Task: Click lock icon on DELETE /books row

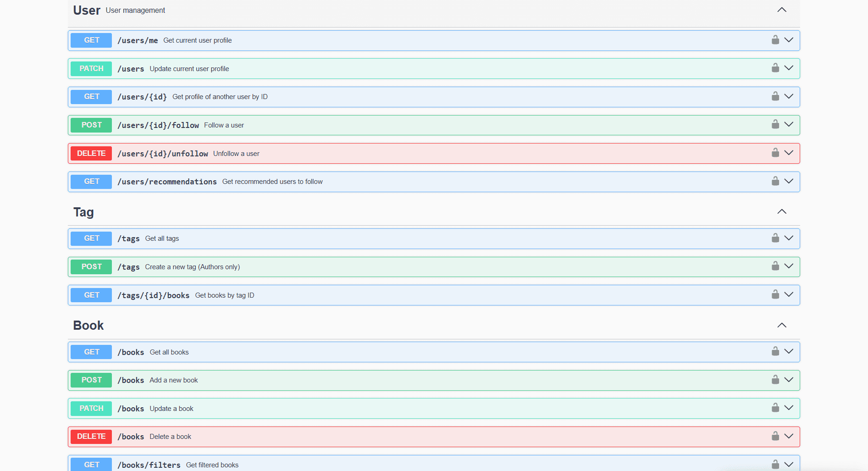Action: (x=775, y=436)
